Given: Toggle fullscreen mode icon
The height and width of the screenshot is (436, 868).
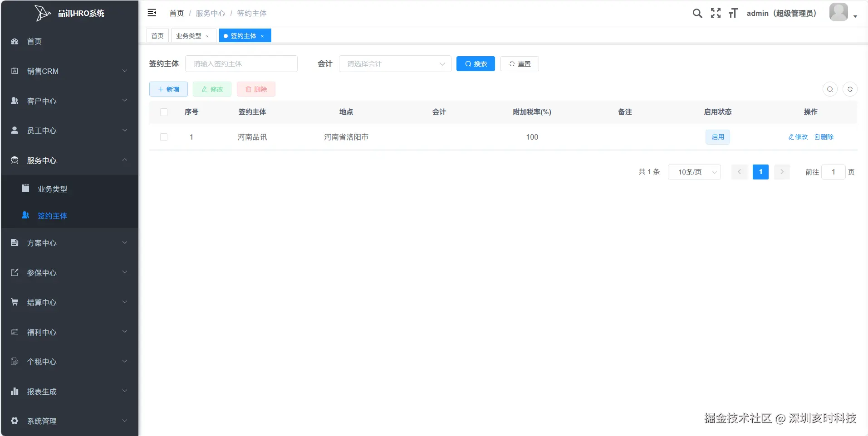Looking at the screenshot, I should [716, 13].
